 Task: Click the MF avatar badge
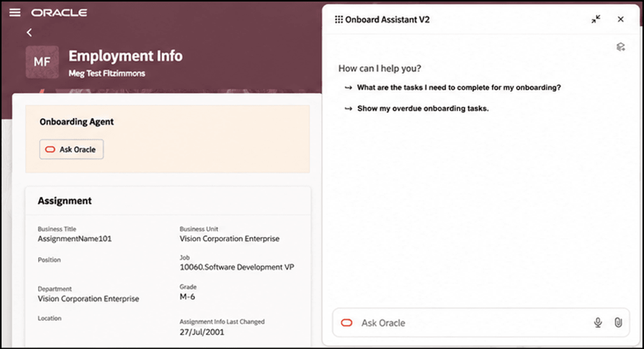(x=42, y=62)
